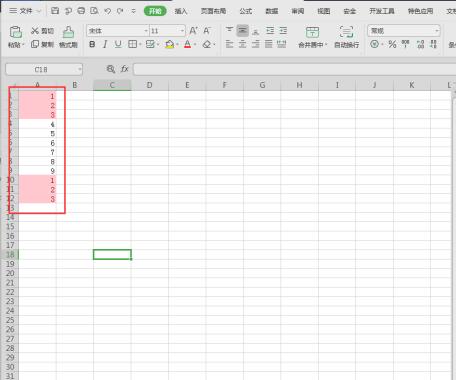The height and width of the screenshot is (380, 456).
Task: Click the 复制 Copy button
Action: tap(42, 44)
